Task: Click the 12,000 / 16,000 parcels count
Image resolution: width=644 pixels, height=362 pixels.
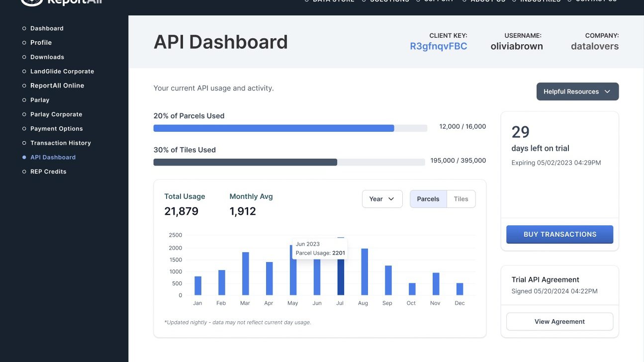Action: click(462, 127)
